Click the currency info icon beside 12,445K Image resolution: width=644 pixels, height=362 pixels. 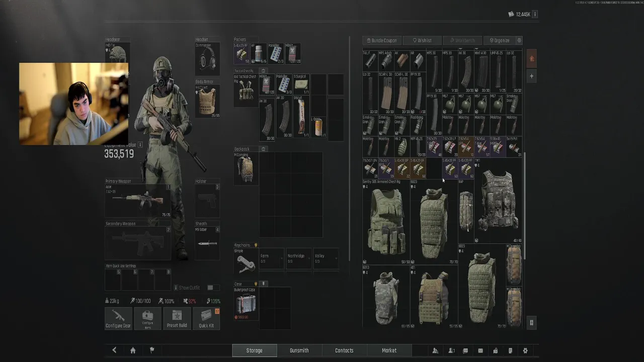pos(535,15)
